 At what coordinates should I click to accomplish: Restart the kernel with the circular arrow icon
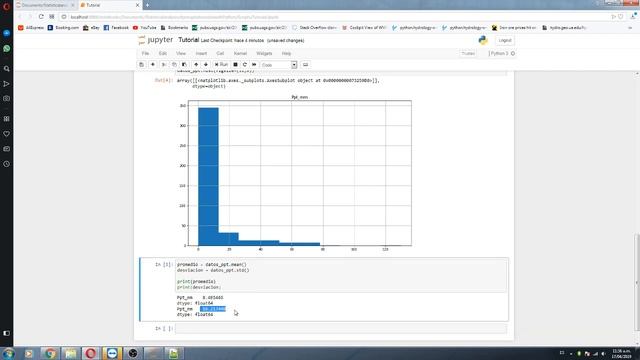[244, 64]
